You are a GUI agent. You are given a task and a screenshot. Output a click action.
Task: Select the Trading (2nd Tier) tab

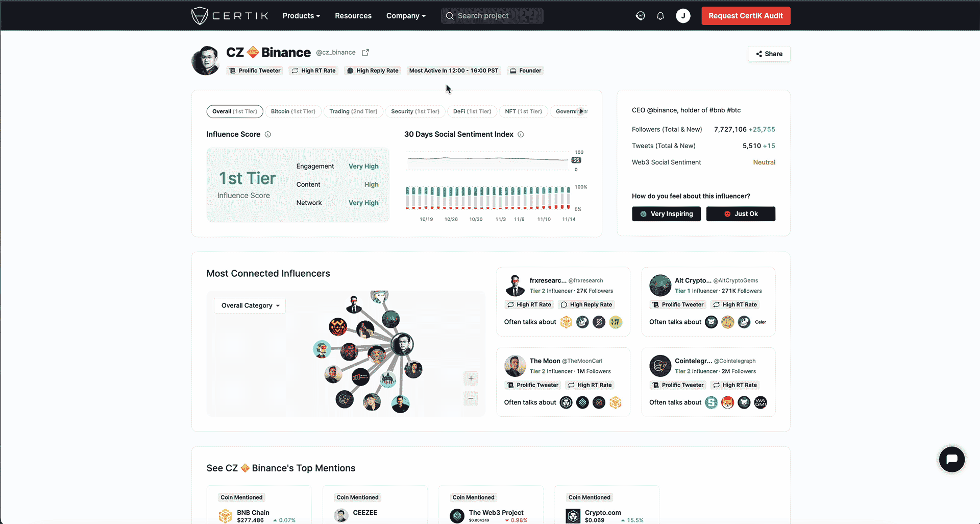[353, 111]
